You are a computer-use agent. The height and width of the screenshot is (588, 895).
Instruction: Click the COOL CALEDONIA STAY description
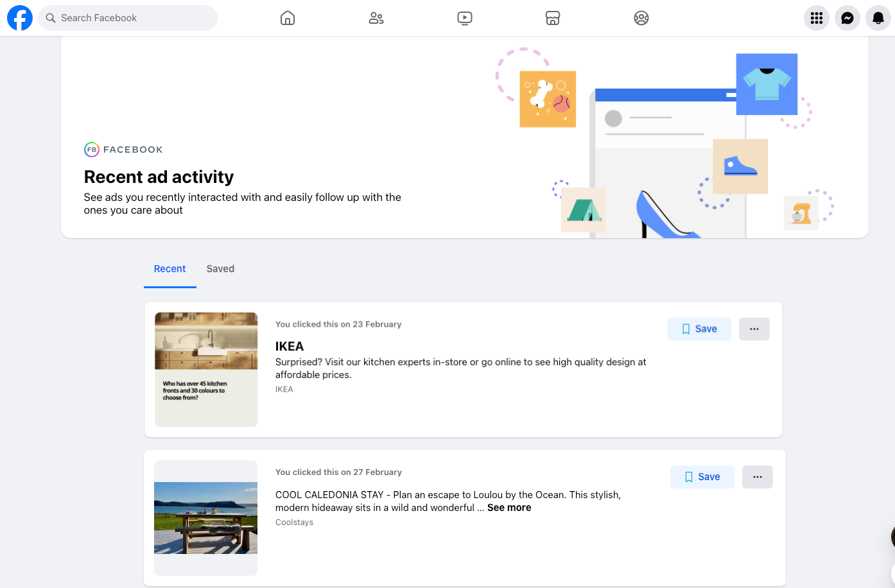click(448, 501)
